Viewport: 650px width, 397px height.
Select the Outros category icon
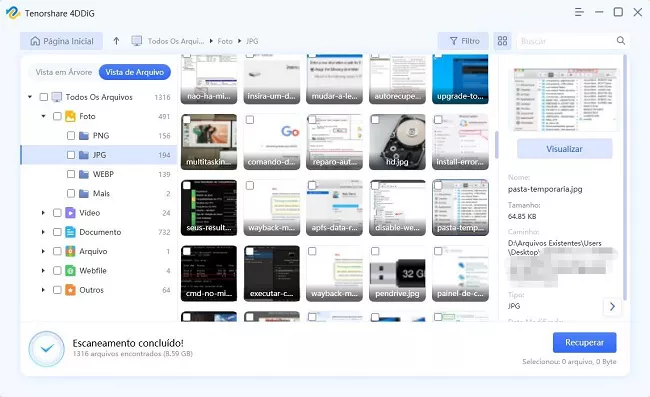tap(70, 290)
